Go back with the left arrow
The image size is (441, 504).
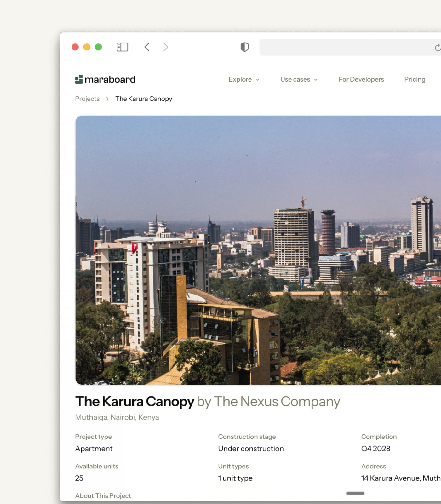147,47
